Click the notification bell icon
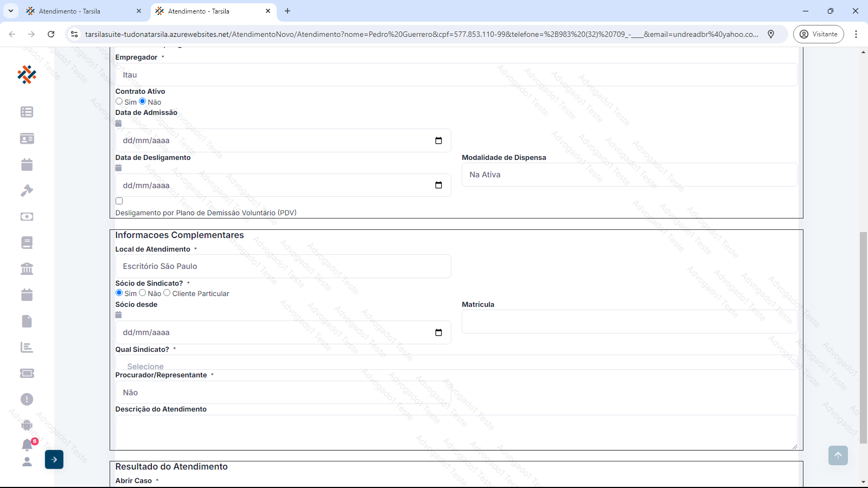This screenshot has width=868, height=488. pos(27,445)
